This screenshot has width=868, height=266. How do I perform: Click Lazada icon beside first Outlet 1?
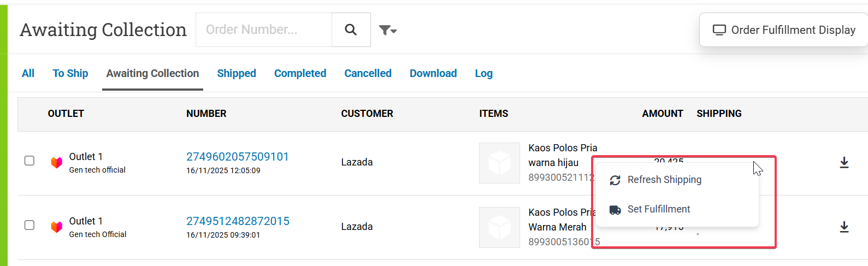[x=56, y=162]
